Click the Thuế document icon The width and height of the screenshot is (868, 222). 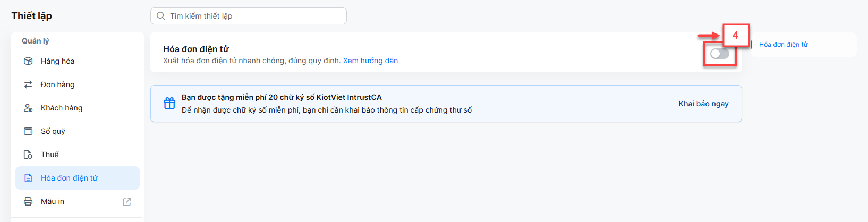28,155
